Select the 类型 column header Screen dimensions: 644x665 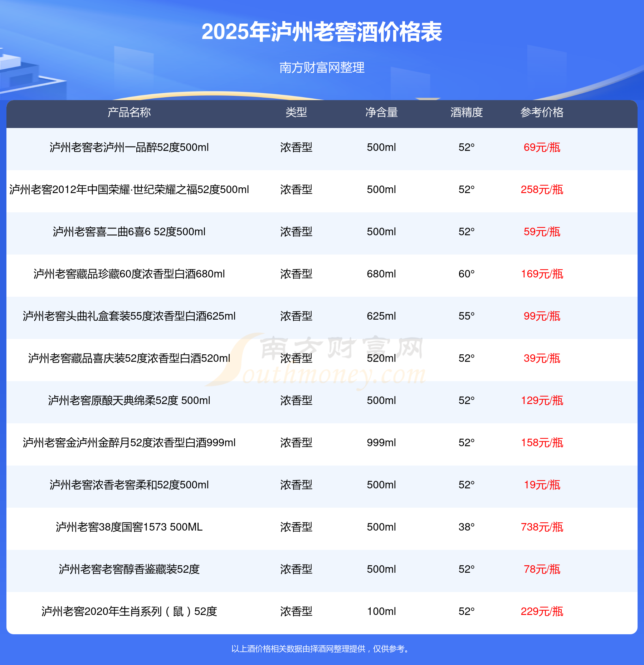296,112
